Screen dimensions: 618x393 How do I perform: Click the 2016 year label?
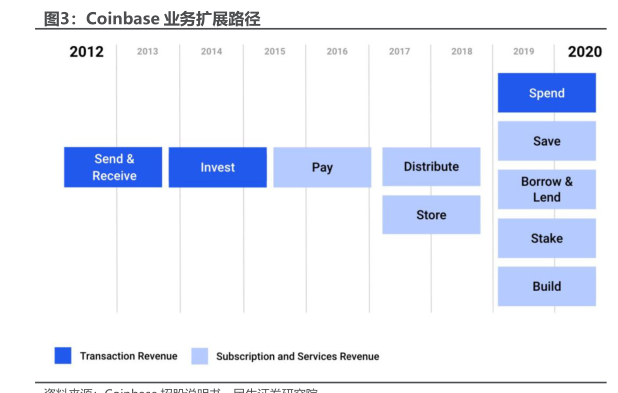pos(337,51)
